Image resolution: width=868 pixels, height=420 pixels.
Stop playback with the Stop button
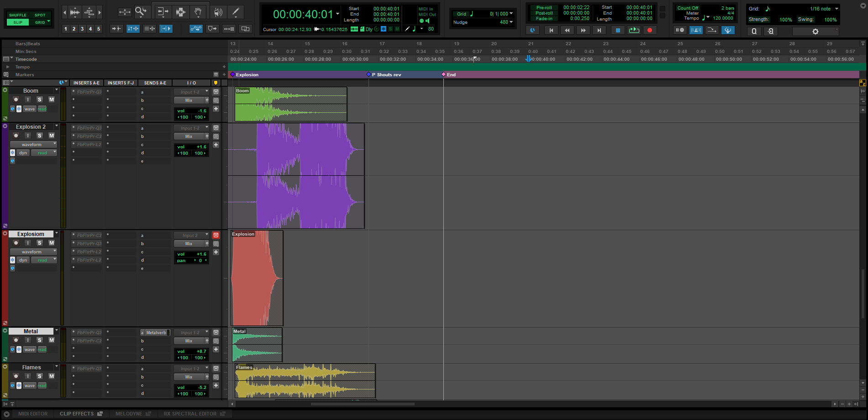pyautogui.click(x=618, y=30)
